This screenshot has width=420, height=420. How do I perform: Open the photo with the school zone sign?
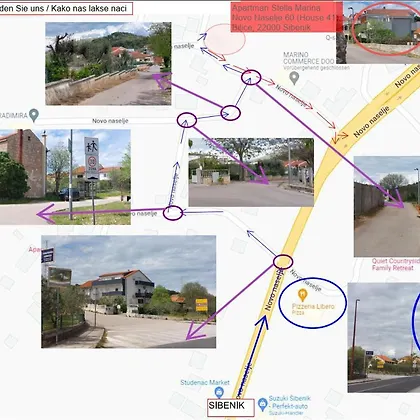tap(65, 177)
